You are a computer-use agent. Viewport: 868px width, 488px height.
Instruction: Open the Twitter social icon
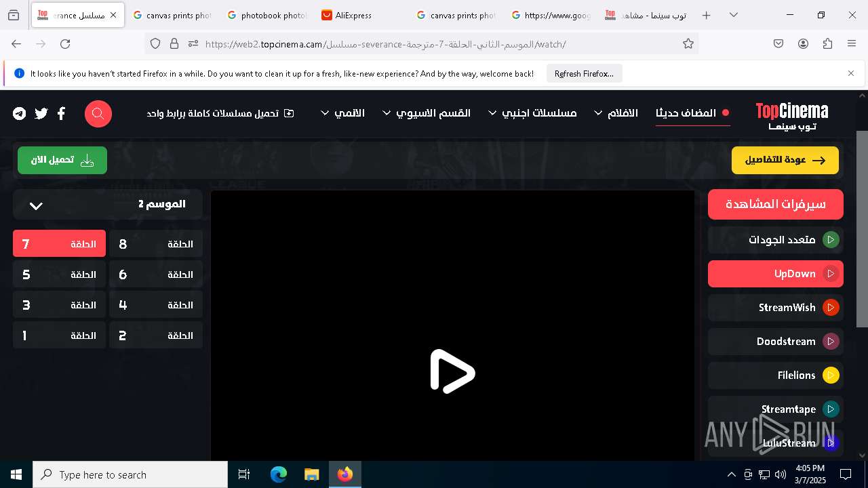[x=41, y=113]
